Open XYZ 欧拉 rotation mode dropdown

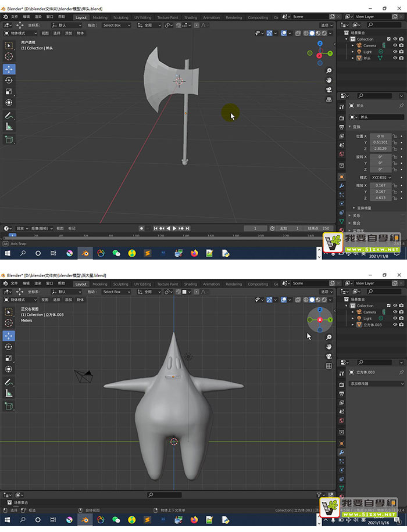click(x=381, y=178)
